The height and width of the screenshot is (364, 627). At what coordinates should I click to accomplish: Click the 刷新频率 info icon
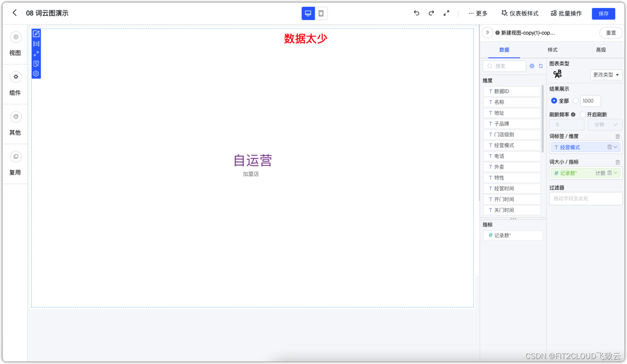[573, 115]
